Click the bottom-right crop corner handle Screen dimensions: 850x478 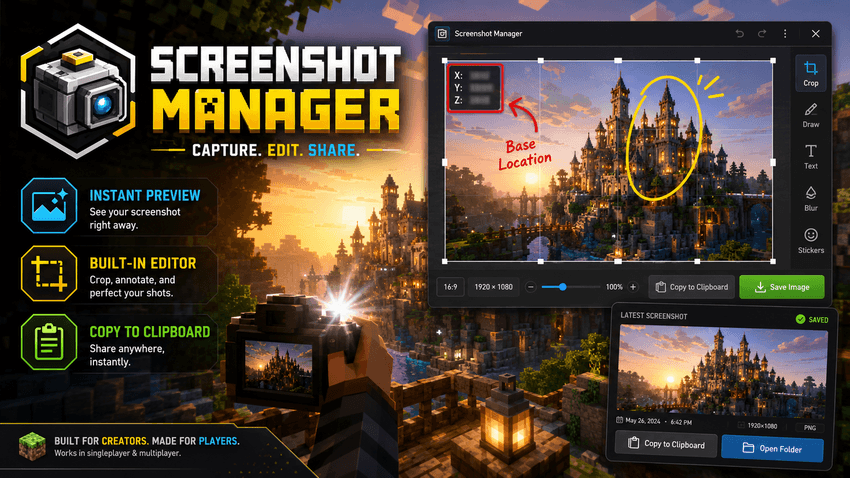[x=773, y=261]
